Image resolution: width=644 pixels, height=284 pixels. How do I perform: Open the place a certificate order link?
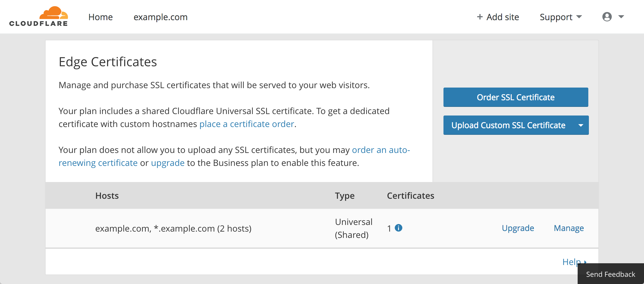(x=246, y=124)
